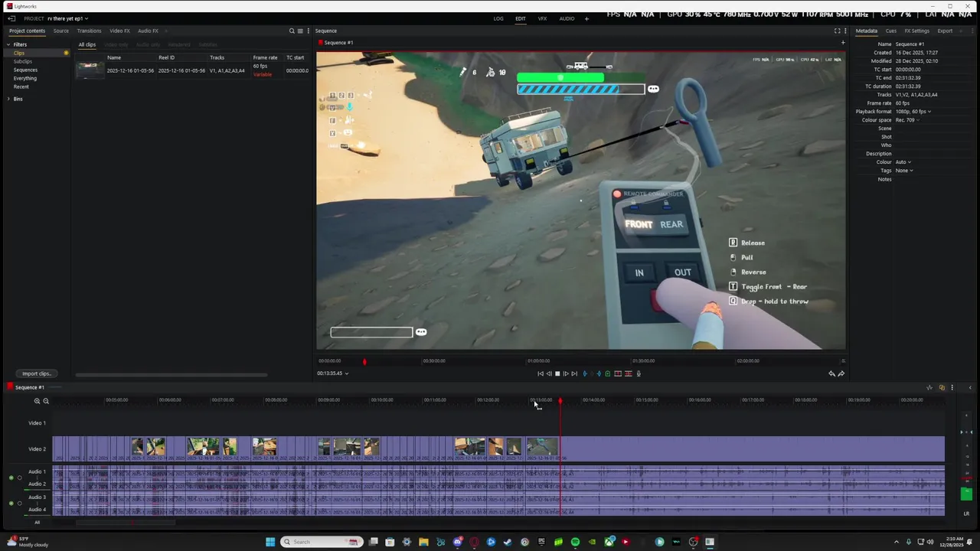This screenshot has width=980, height=551.
Task: Mark in point with blue marker icon
Action: point(586,373)
